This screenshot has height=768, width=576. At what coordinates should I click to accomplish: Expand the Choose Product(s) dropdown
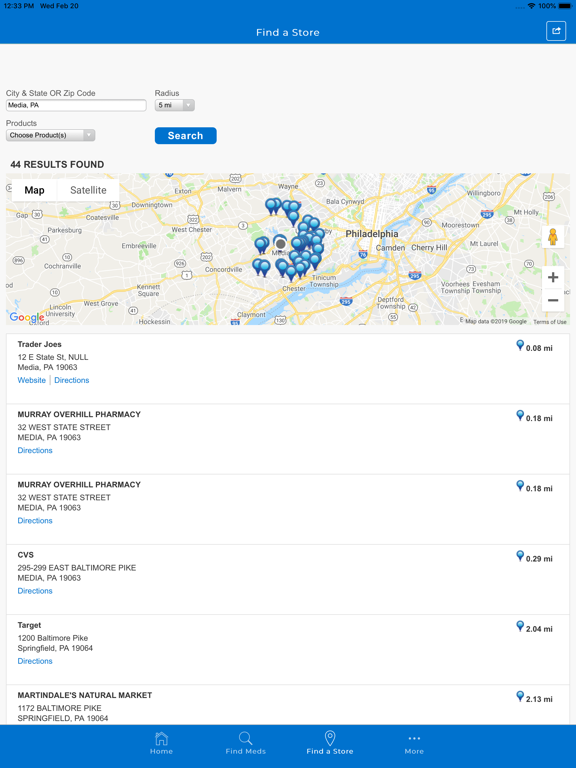point(50,135)
